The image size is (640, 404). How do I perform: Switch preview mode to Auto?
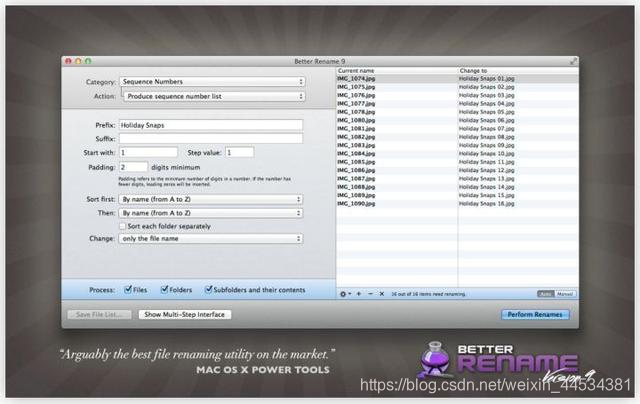point(546,294)
